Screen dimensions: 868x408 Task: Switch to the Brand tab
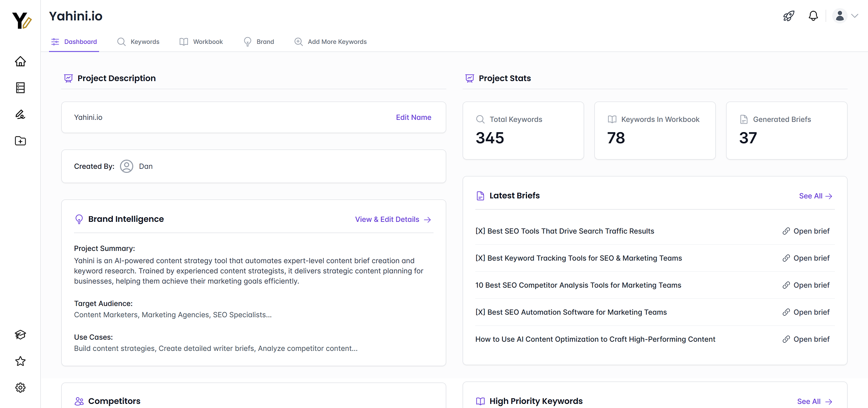coord(259,42)
